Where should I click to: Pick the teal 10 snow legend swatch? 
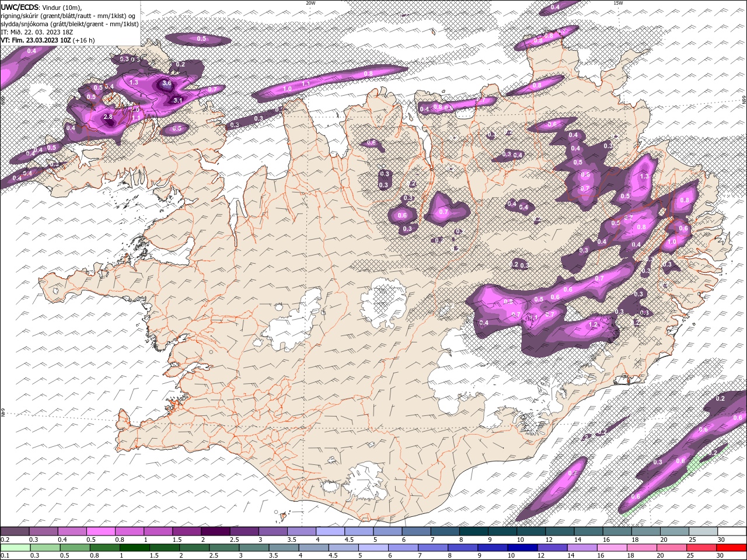click(x=531, y=531)
